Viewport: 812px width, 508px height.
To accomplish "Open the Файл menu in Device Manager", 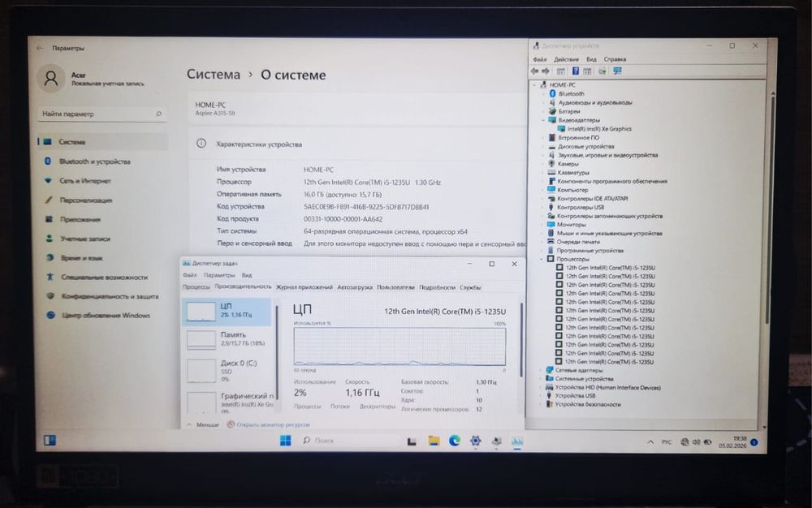I will tap(540, 59).
